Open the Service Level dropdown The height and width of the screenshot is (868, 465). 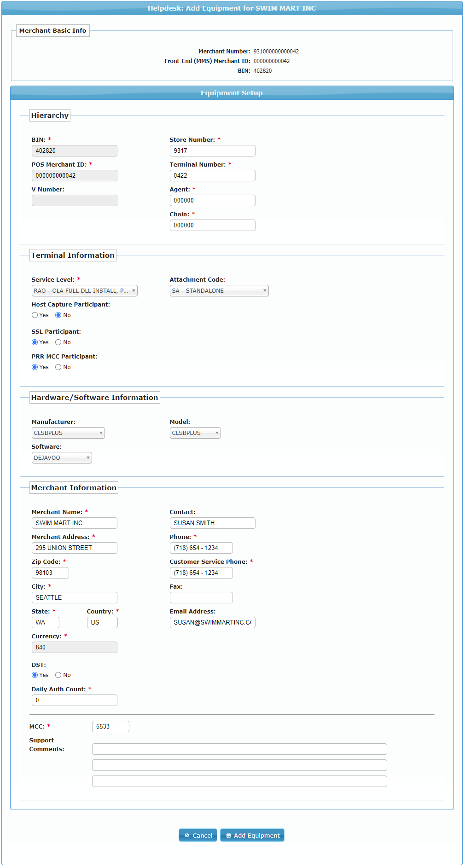tap(84, 291)
